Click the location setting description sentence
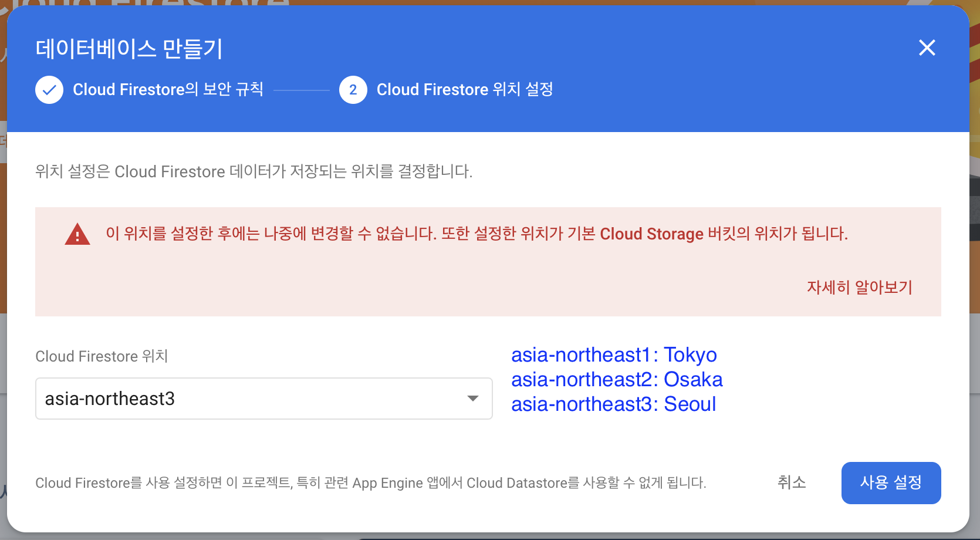 coord(254,171)
